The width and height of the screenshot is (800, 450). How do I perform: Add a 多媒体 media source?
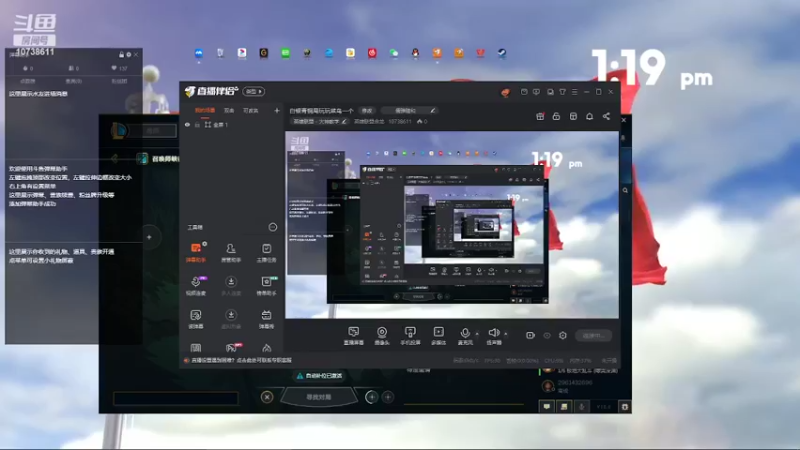(x=438, y=336)
